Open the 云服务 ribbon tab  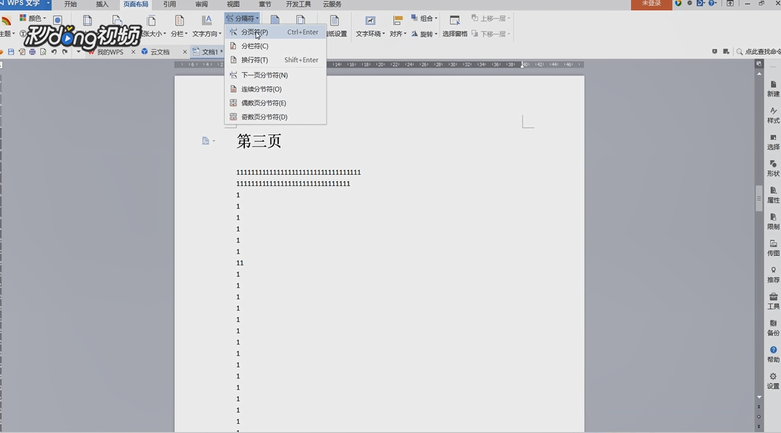click(332, 4)
